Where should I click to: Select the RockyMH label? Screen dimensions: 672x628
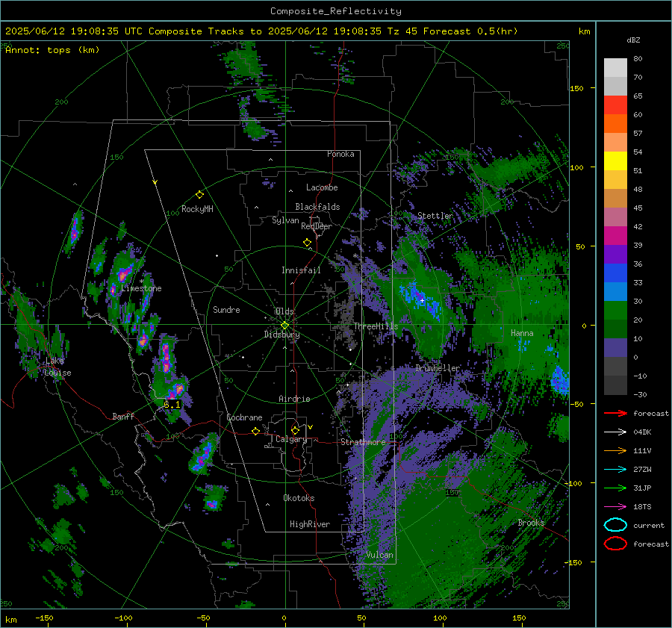coord(197,209)
